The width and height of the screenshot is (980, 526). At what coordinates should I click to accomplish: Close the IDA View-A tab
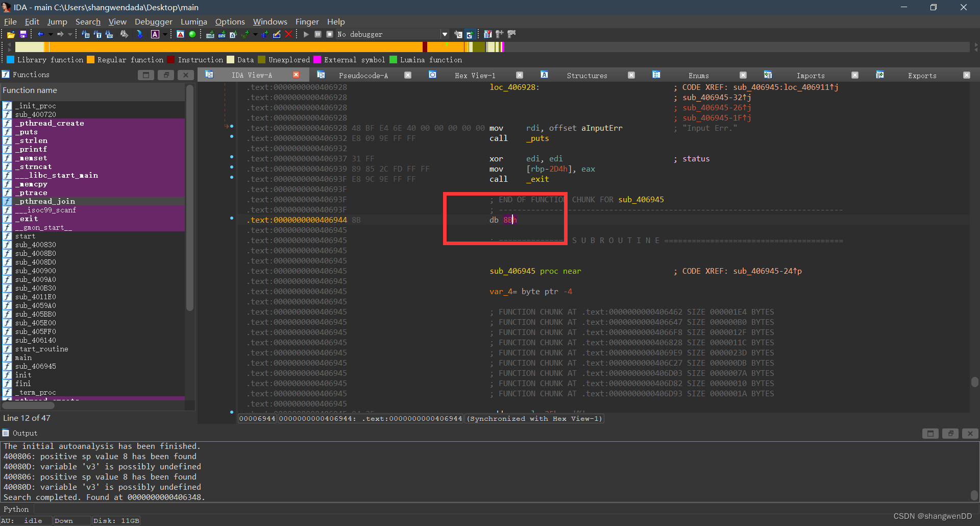pos(296,75)
